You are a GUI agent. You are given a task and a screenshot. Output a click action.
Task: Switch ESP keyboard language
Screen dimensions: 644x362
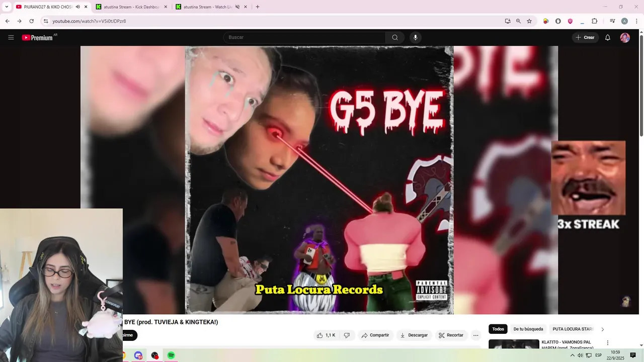598,355
